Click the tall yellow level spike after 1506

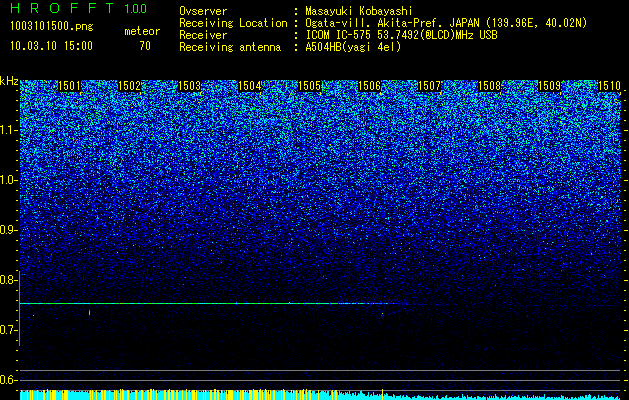coord(382,394)
